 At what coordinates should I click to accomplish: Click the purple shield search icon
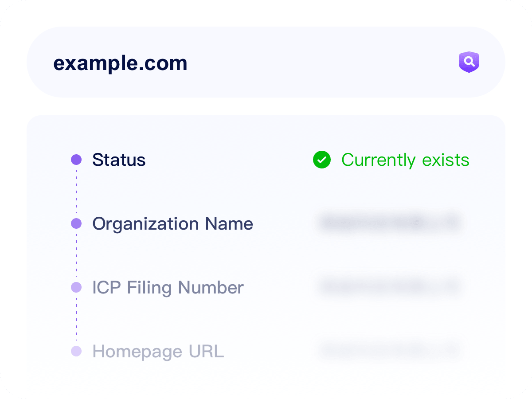pos(469,62)
